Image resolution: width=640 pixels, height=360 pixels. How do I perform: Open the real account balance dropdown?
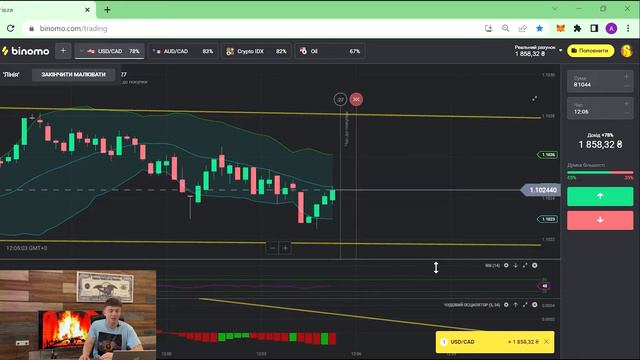pyautogui.click(x=538, y=51)
